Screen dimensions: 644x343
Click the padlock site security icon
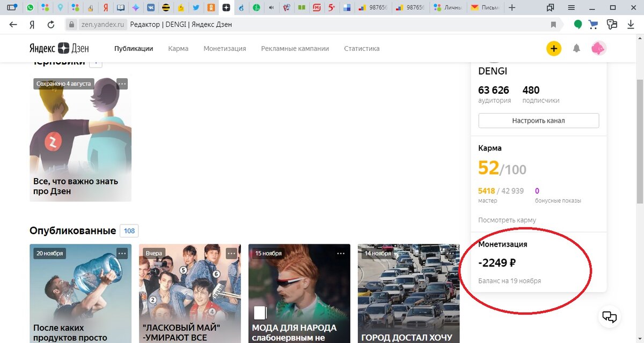72,25
